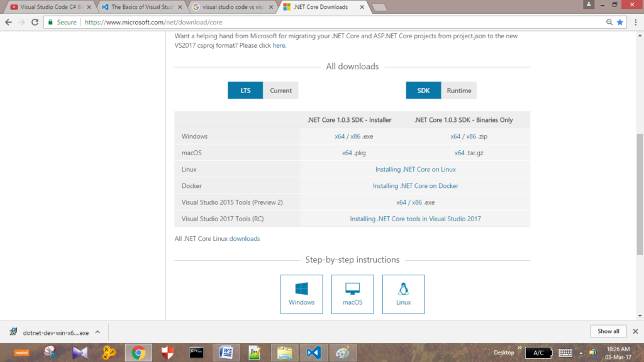This screenshot has height=362, width=644.
Task: Bookmark this page with the star icon
Action: pyautogui.click(x=620, y=22)
